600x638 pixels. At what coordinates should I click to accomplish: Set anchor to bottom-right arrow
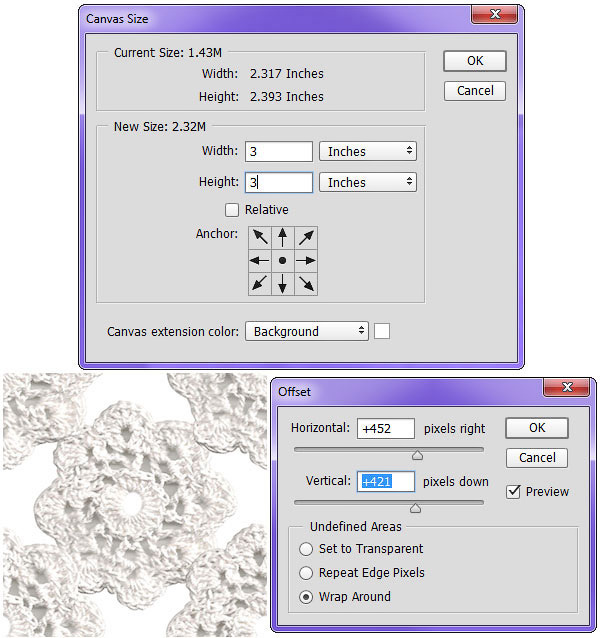click(x=306, y=284)
